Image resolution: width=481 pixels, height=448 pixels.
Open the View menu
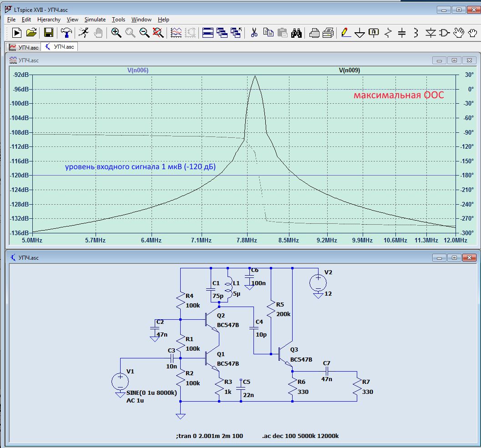[x=72, y=19]
